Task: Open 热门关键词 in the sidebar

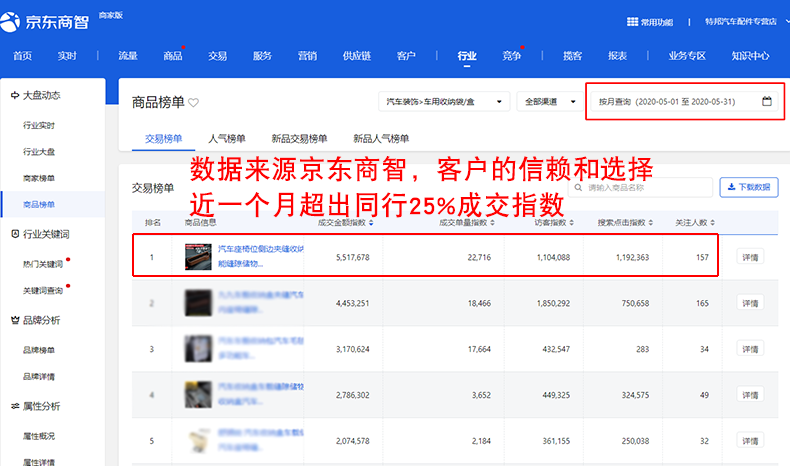Action: tap(43, 263)
